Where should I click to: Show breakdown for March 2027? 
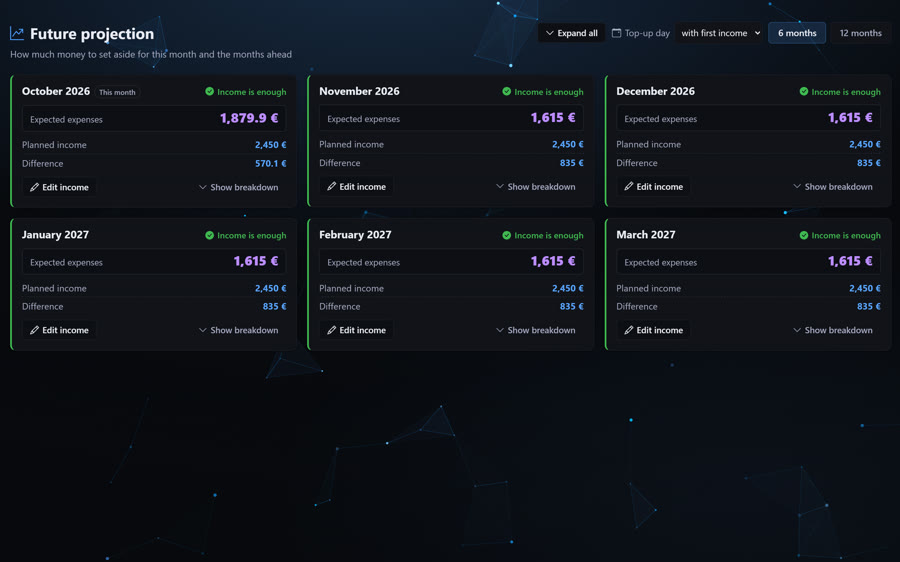(833, 330)
